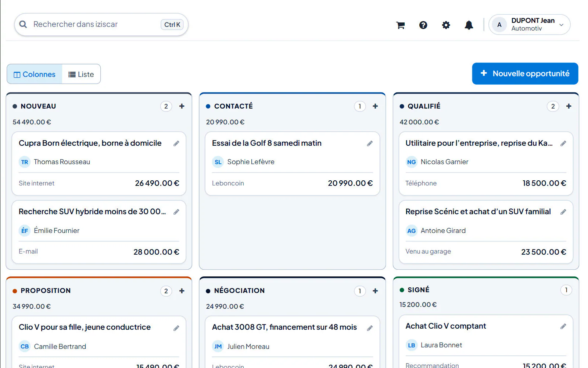This screenshot has height=368, width=588.
Task: Show notifications bell
Action: point(469,25)
